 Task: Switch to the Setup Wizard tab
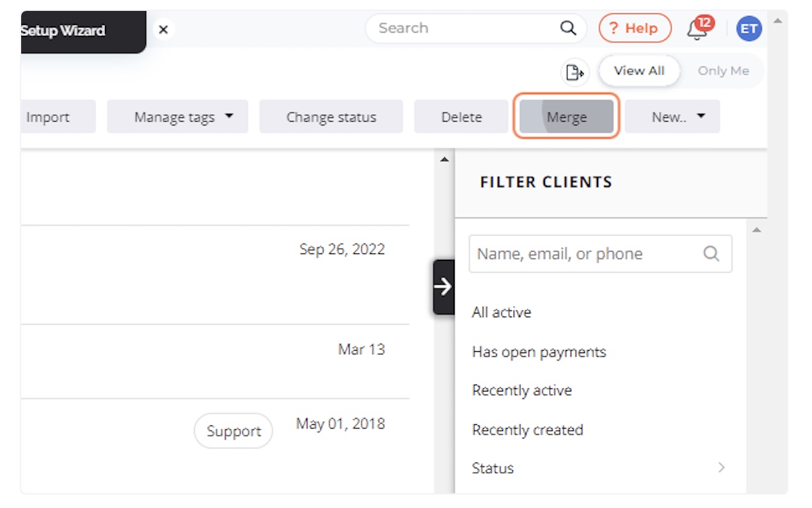[x=64, y=30]
